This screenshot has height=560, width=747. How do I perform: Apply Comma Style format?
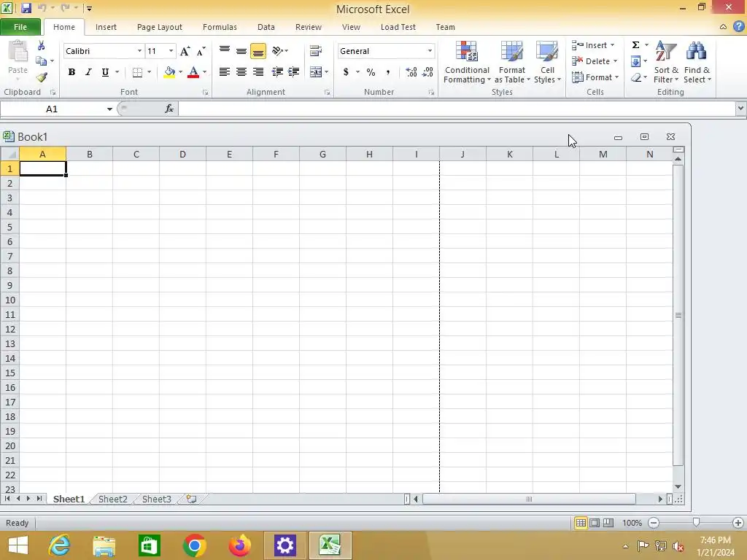tap(388, 72)
